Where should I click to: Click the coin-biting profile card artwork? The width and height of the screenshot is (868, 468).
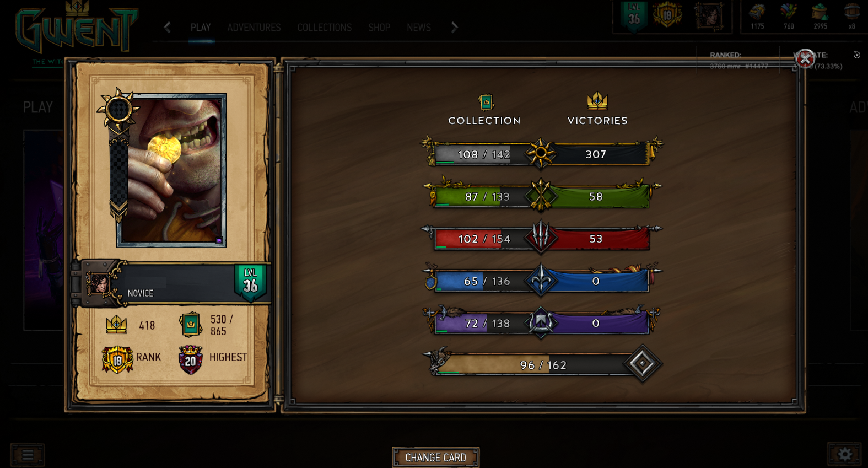171,170
